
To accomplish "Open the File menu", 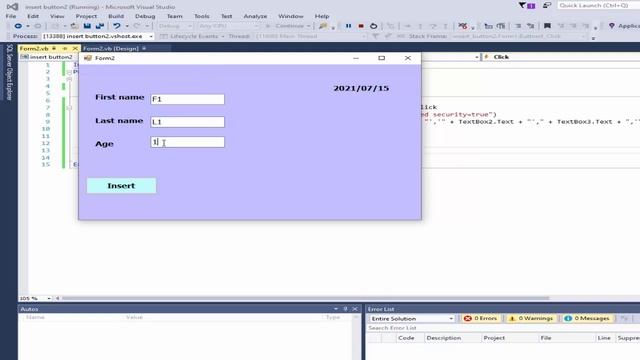I will (11, 16).
